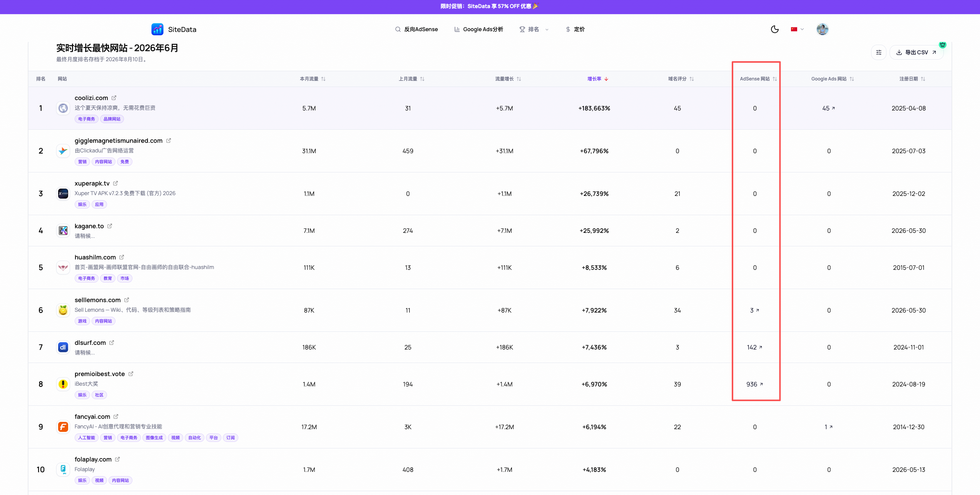This screenshot has width=980, height=495.
Task: Open Google Ads分析 in the navigation
Action: [x=478, y=29]
